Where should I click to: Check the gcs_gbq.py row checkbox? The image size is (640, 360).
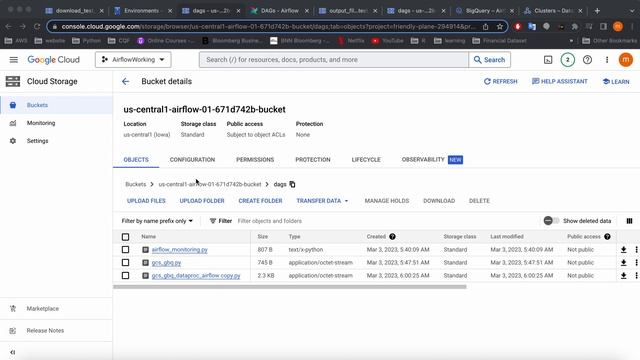pos(125,262)
